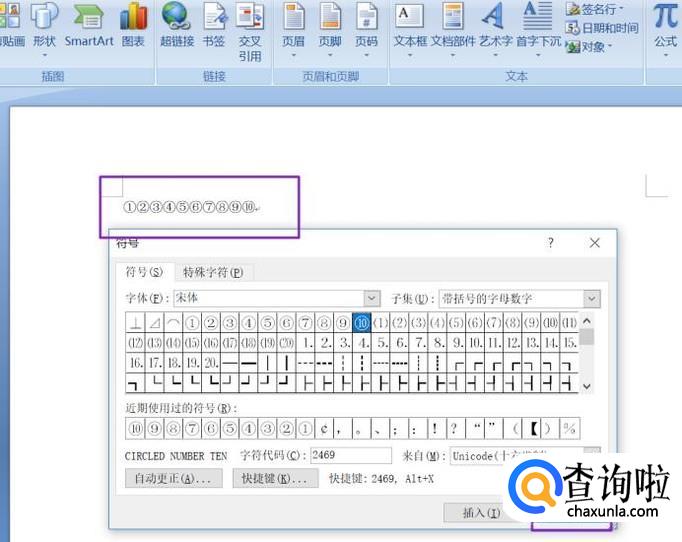The width and height of the screenshot is (682, 542).
Task: Open the 页眉 header menu
Action: (293, 29)
